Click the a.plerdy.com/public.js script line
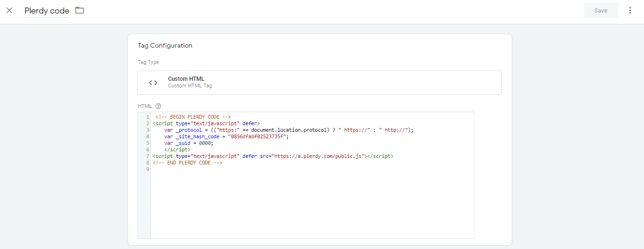The width and height of the screenshot is (644, 249). click(x=273, y=156)
